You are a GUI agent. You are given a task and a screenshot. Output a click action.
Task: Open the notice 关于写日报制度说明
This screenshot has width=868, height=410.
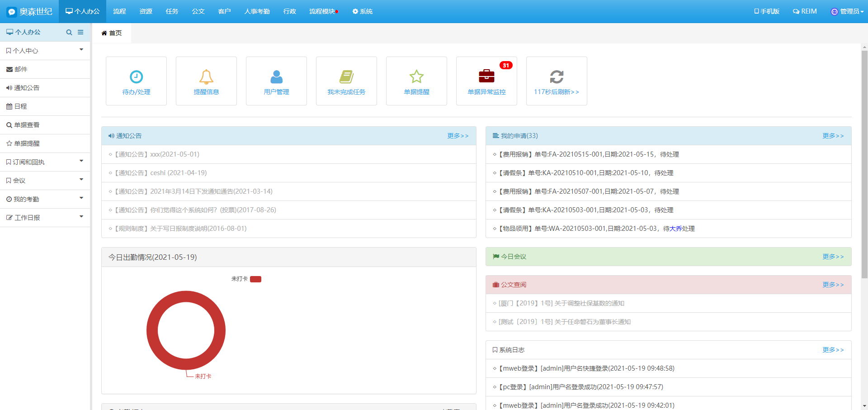pyautogui.click(x=179, y=228)
